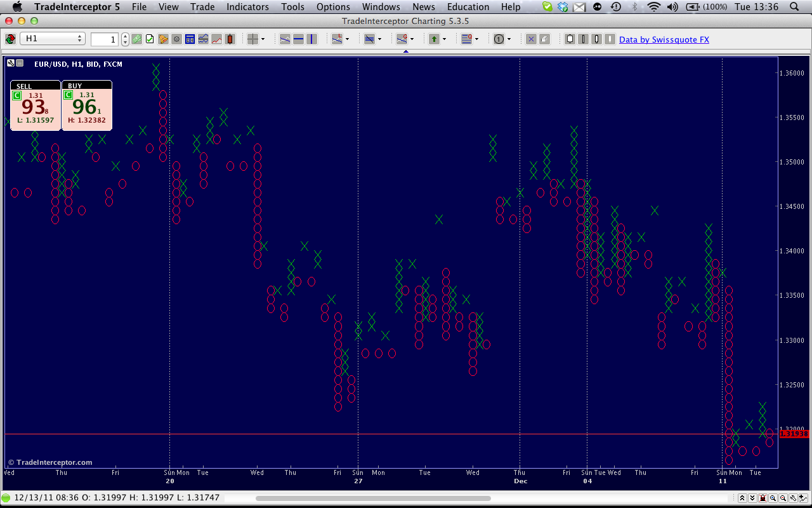The image size is (812, 508).
Task: Expand the circled number 1 dropdown arrow
Action: (509, 39)
